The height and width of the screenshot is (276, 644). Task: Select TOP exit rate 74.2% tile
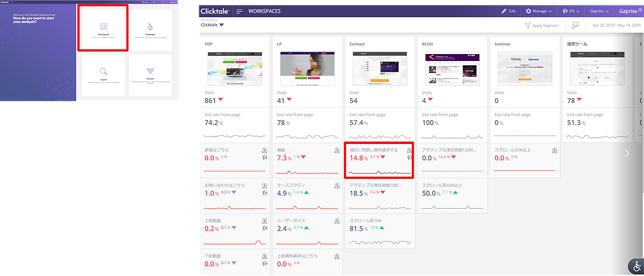click(x=235, y=125)
